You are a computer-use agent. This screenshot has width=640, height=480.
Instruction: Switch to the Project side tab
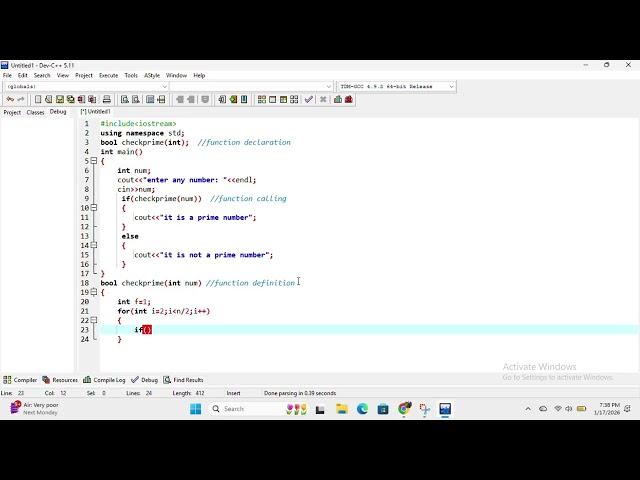point(12,112)
